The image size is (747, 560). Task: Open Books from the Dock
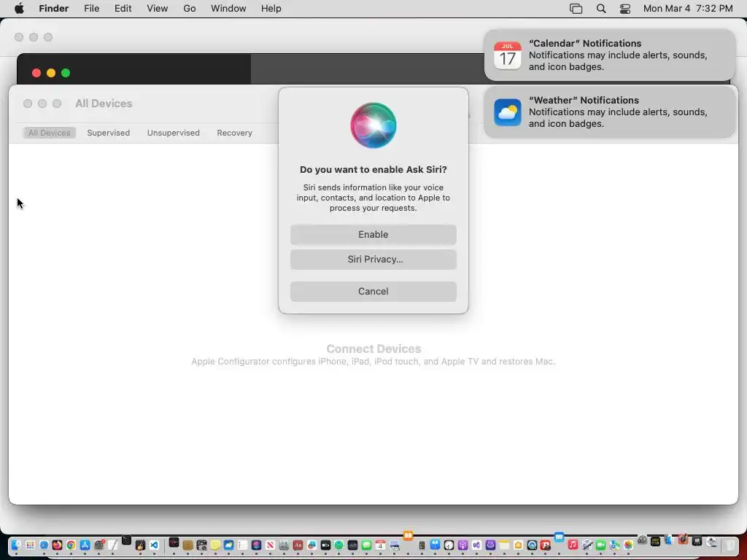tap(408, 536)
